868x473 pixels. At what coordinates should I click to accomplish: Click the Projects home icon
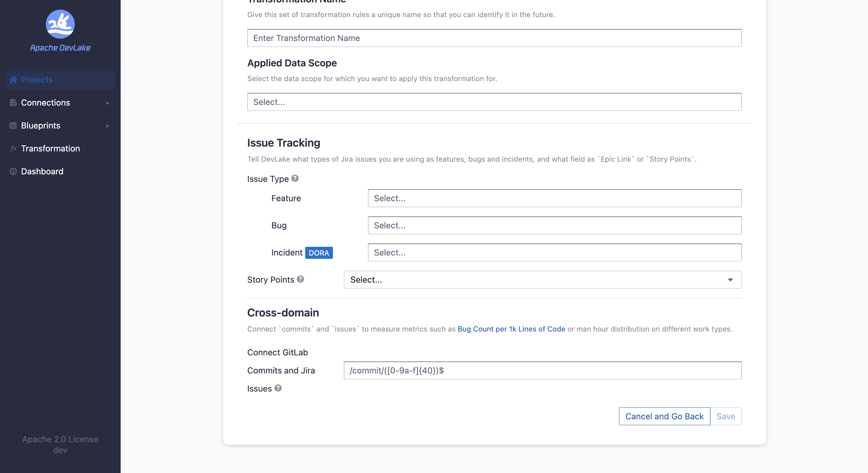coord(13,80)
